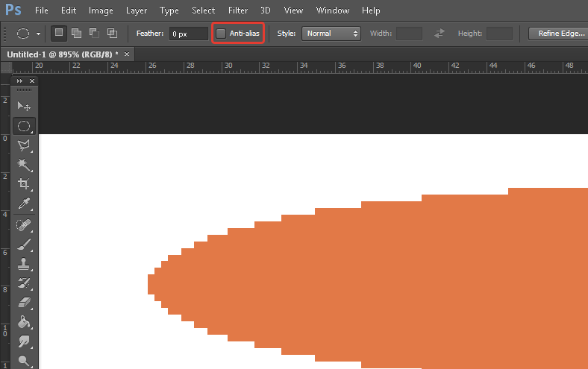The image size is (588, 369).
Task: Select the Eyedropper tool
Action: [24, 204]
